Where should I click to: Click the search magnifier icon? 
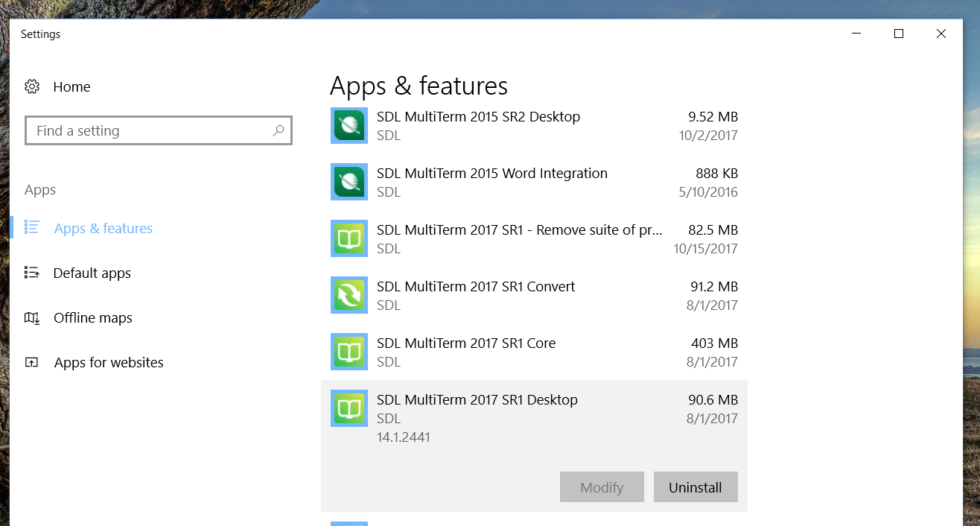[x=279, y=130]
